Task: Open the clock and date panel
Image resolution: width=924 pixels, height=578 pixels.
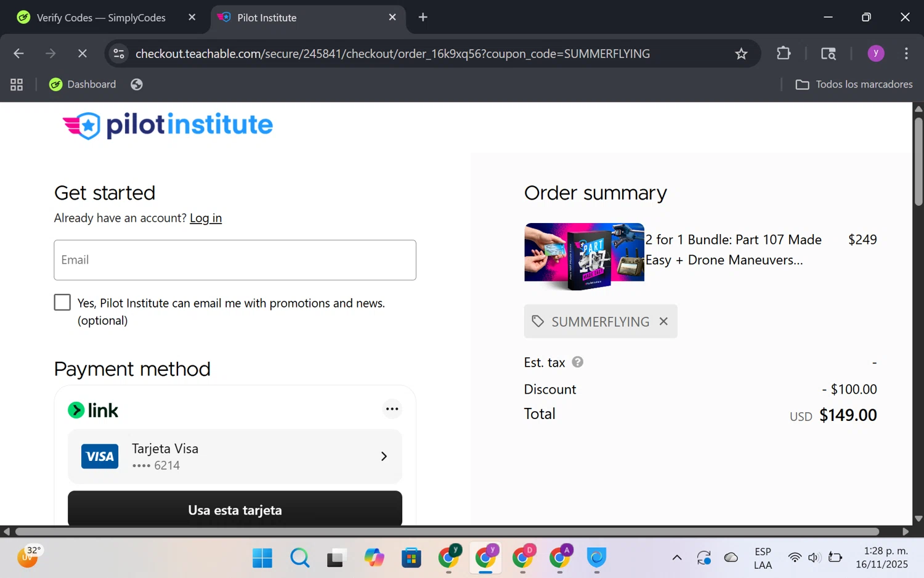Action: pyautogui.click(x=882, y=558)
